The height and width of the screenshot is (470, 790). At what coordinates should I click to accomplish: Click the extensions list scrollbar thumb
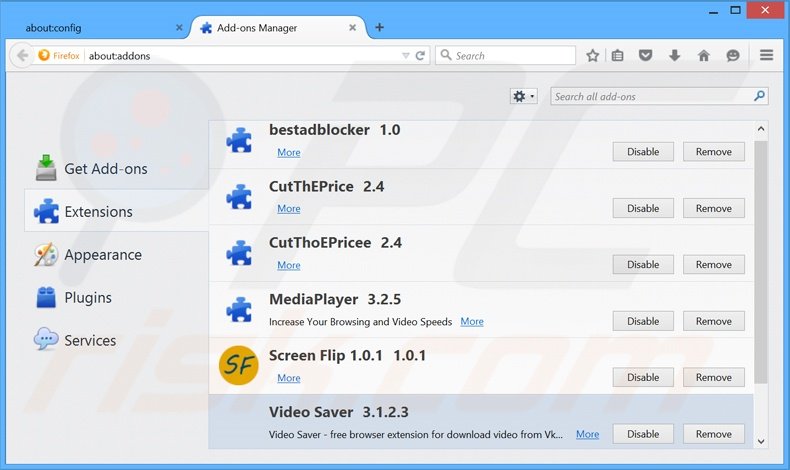point(761,262)
